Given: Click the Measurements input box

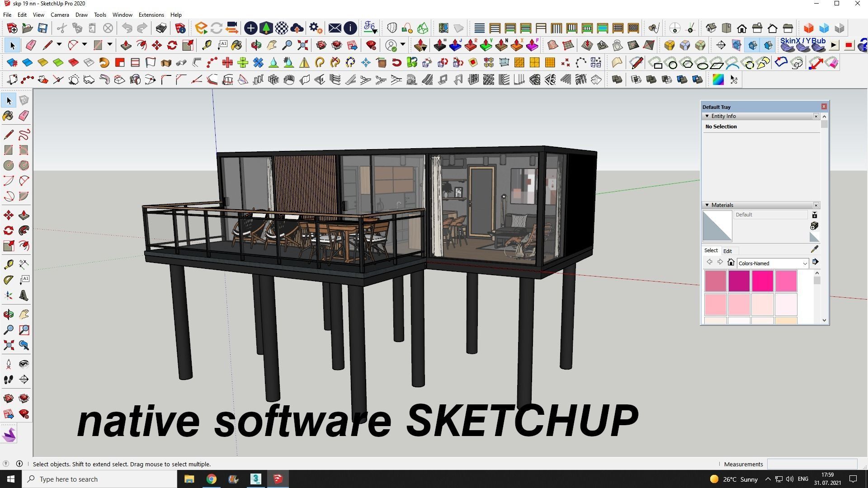Looking at the screenshot, I should (812, 464).
